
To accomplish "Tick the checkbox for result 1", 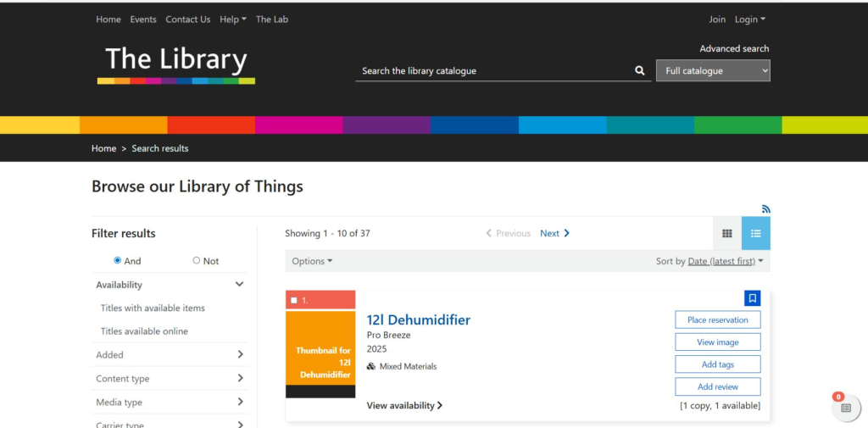I will [x=294, y=300].
